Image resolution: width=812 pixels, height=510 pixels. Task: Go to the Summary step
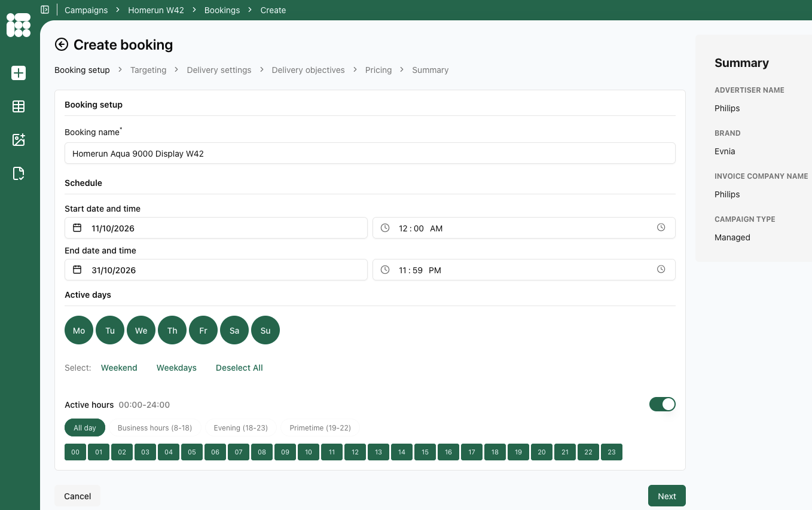430,70
